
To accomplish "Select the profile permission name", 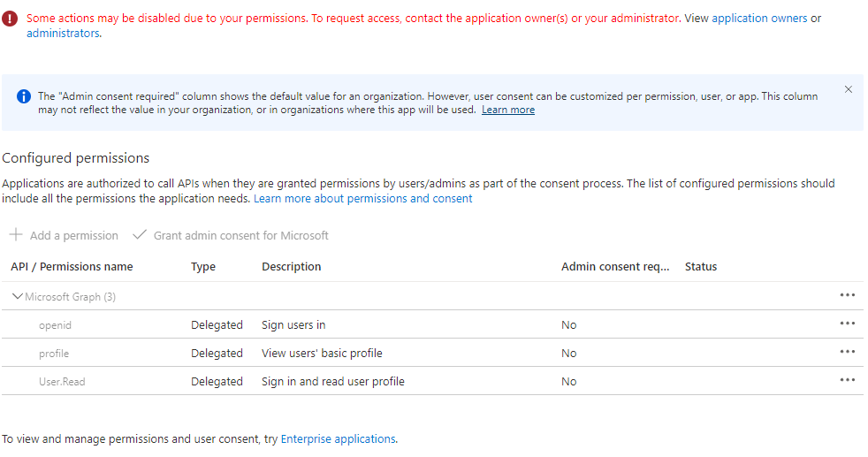I will pos(54,354).
